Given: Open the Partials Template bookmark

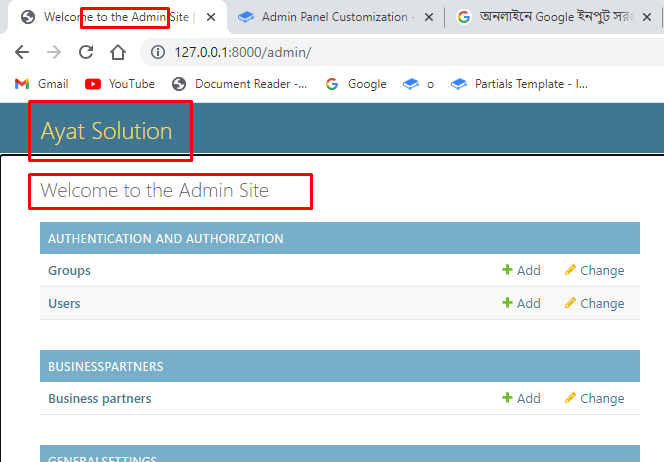Looking at the screenshot, I should (520, 84).
